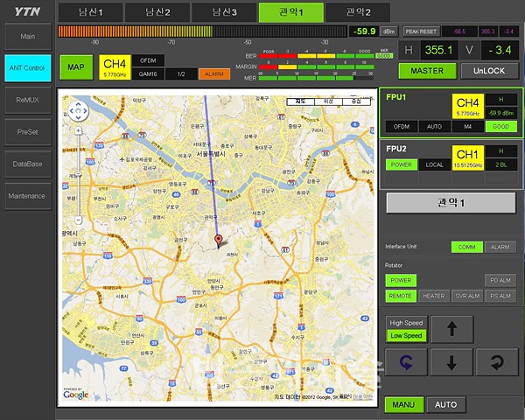Click FPU1 CH4 channel box

pyautogui.click(x=468, y=106)
